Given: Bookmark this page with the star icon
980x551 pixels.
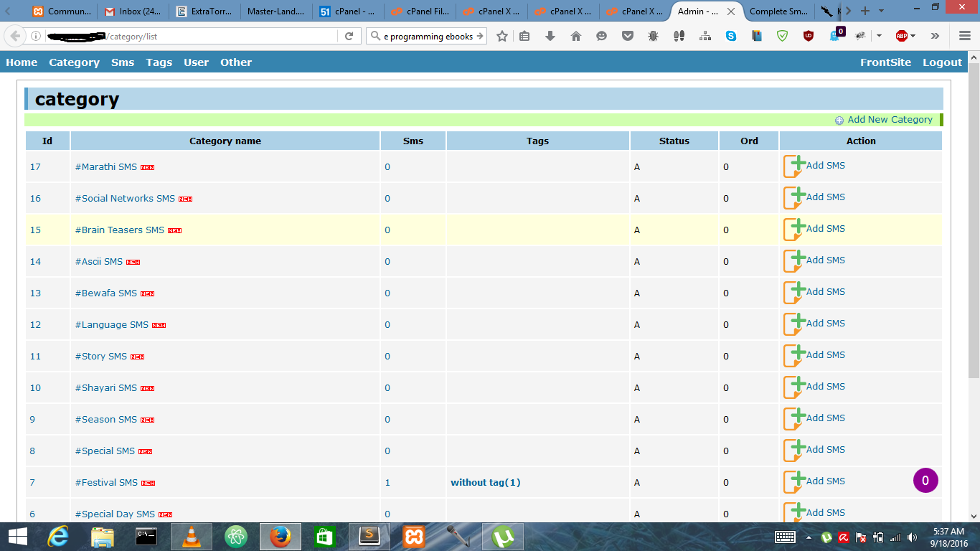Looking at the screenshot, I should (502, 36).
